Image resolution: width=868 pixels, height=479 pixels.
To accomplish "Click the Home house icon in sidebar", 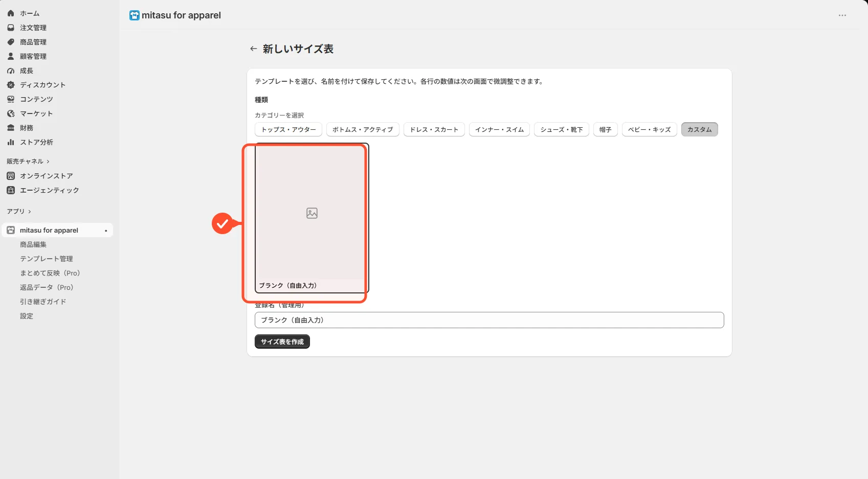I will (x=11, y=13).
